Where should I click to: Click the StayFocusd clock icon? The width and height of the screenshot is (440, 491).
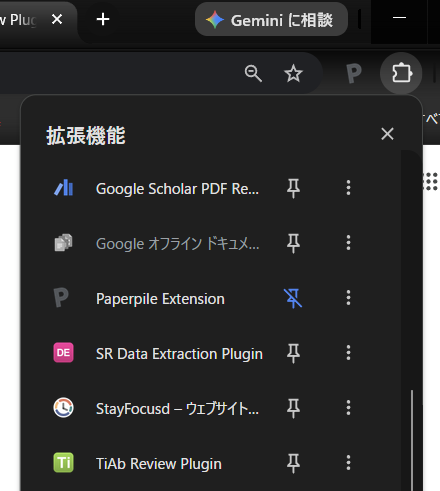tap(63, 407)
